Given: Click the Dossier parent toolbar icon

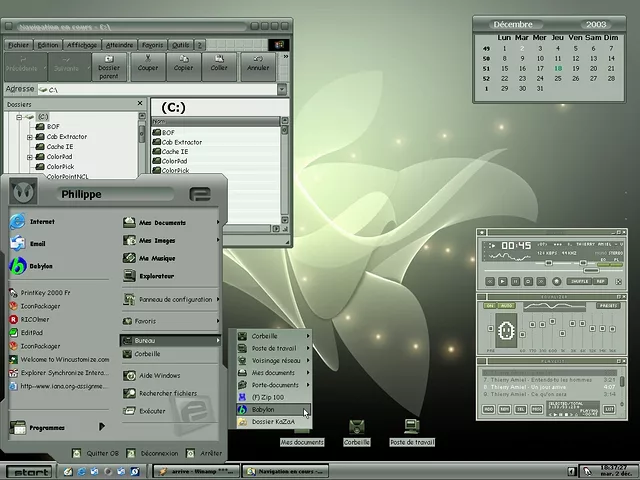Looking at the screenshot, I should click(x=109, y=66).
